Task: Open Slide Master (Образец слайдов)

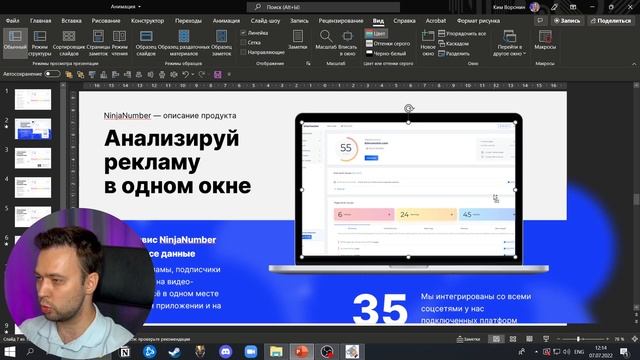Action: tap(146, 43)
